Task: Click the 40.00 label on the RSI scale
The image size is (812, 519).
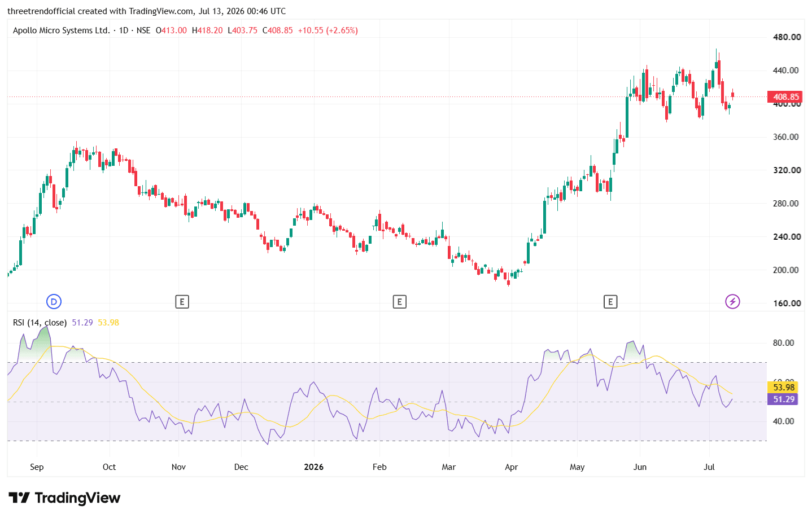Action: coord(784,421)
